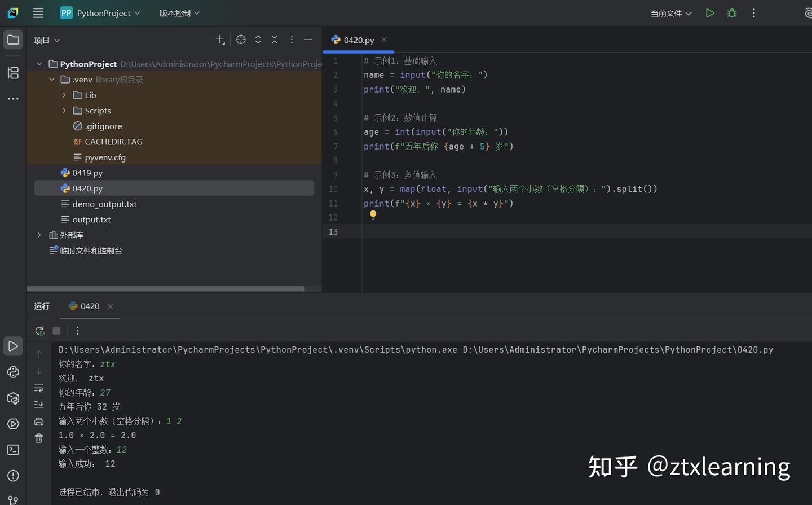
Task: Start debugging with the bug icon
Action: 731,12
